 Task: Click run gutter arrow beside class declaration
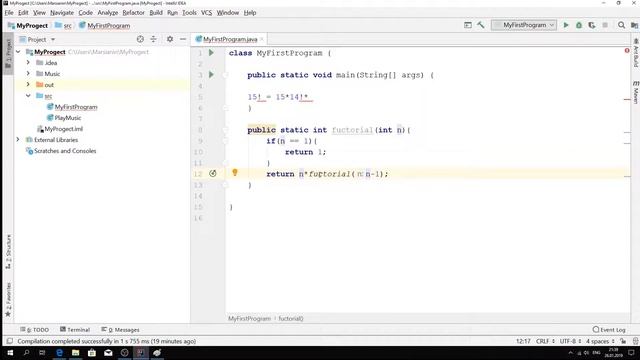point(211,53)
